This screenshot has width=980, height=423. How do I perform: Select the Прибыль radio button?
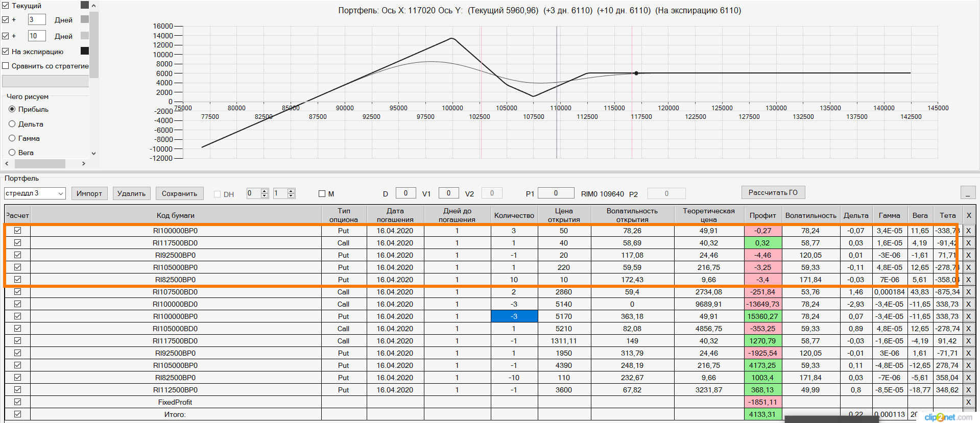point(12,109)
